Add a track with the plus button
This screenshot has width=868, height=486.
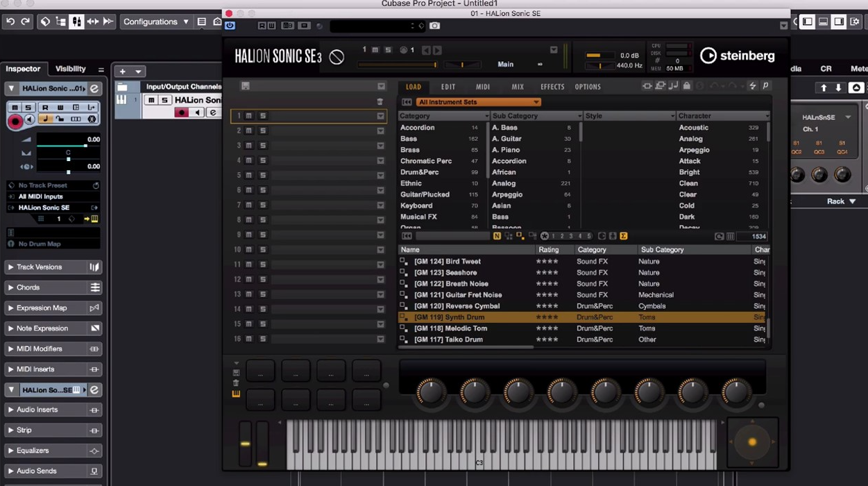pos(123,72)
